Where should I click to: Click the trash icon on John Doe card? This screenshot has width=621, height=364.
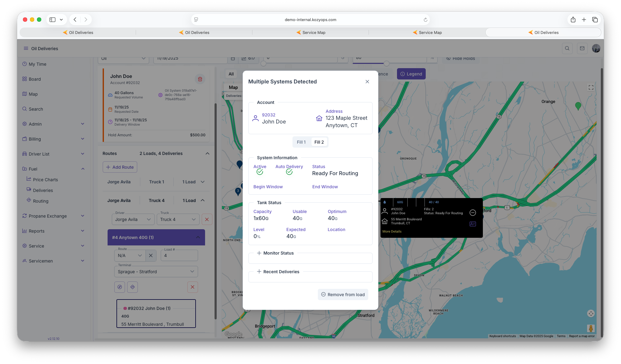click(x=200, y=79)
